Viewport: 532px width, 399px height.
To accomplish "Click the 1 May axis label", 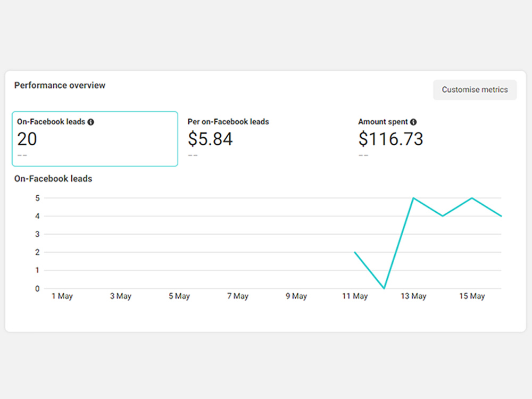I will pyautogui.click(x=62, y=296).
